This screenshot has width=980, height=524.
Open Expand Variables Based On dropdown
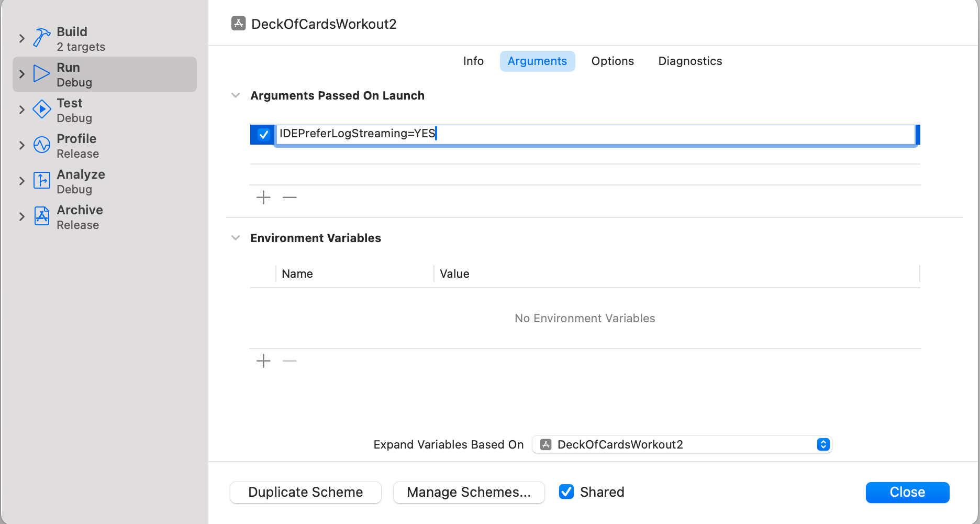pos(682,444)
